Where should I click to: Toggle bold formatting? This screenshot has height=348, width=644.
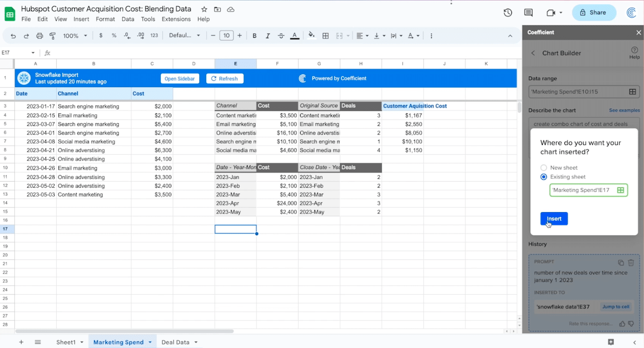(255, 35)
